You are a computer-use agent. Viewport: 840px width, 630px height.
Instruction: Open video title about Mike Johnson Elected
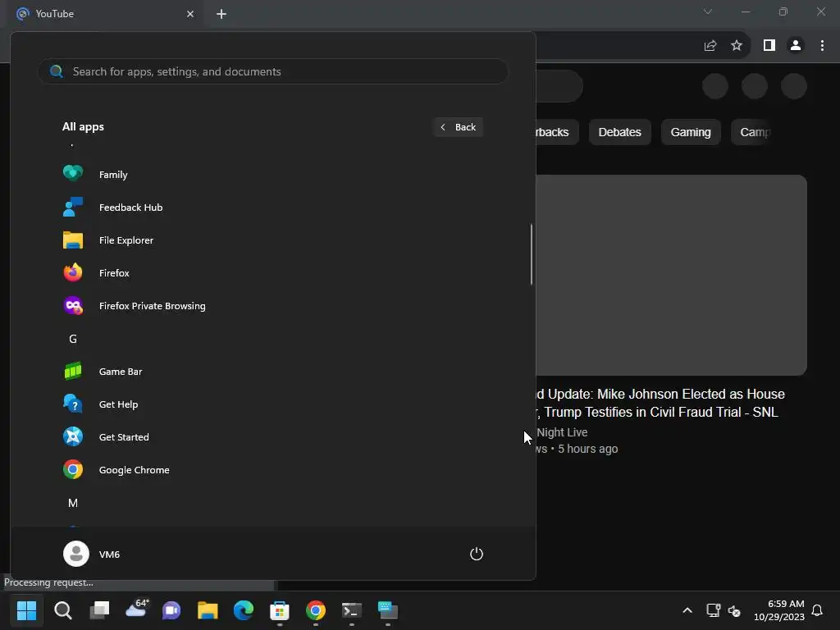pos(660,403)
